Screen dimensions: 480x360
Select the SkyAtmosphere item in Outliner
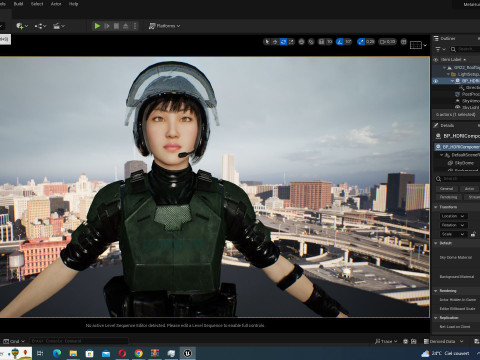click(x=468, y=101)
